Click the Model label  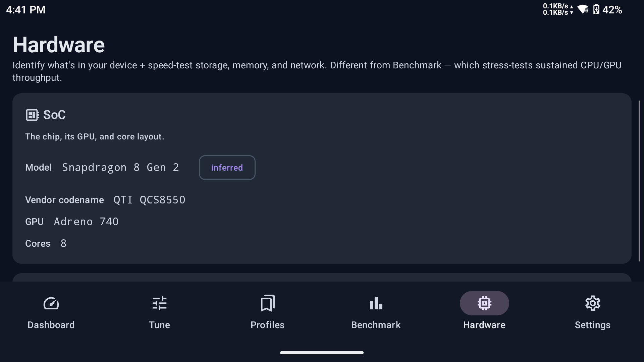pyautogui.click(x=38, y=167)
